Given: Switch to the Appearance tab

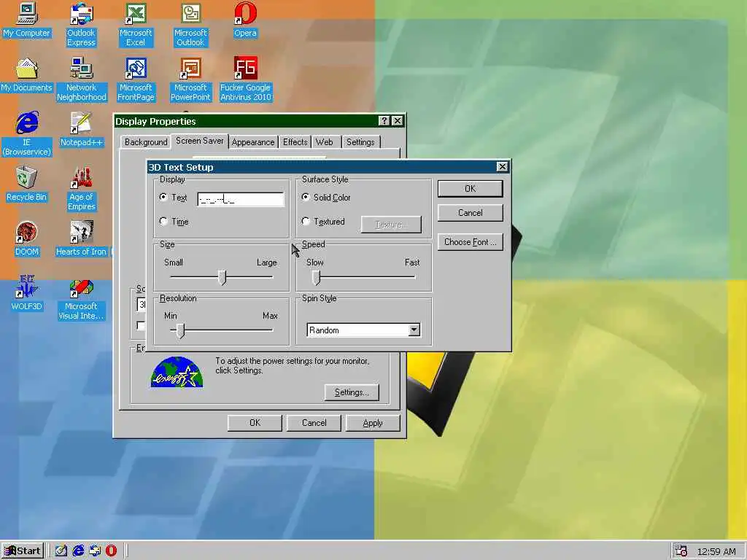Looking at the screenshot, I should click(x=253, y=142).
